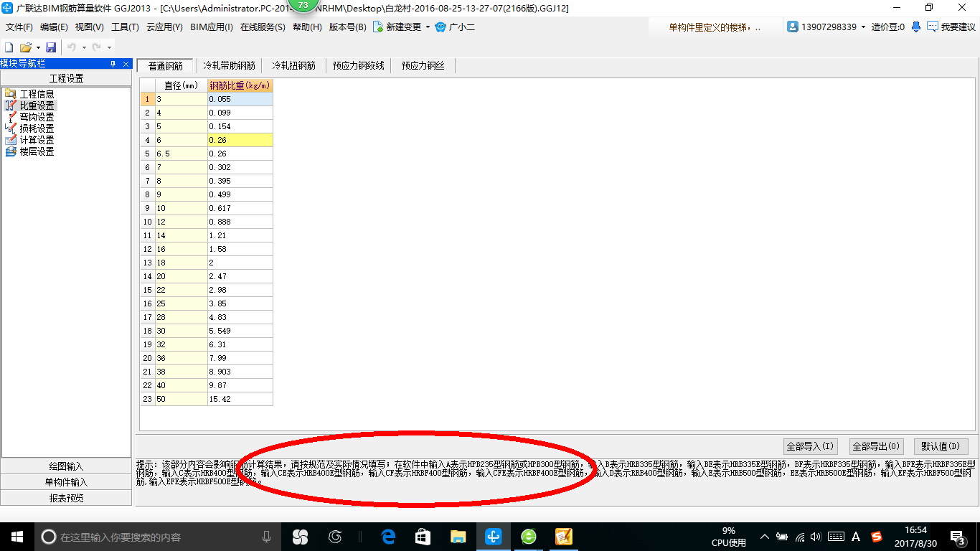This screenshot has width=980, height=551.
Task: Click the taskbar search box
Action: 158,537
